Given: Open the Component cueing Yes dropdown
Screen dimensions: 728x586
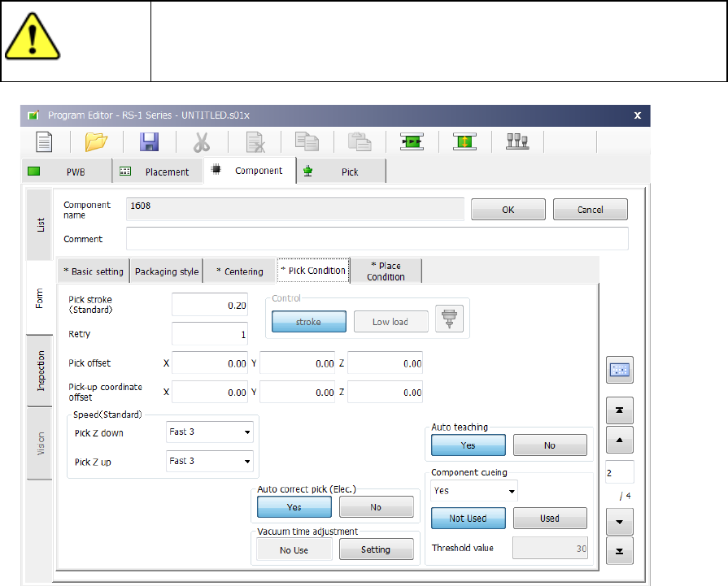Looking at the screenshot, I should pos(474,490).
